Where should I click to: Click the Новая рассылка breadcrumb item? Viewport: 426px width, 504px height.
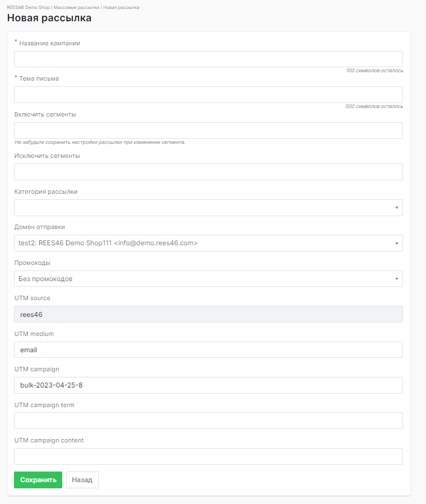pos(121,7)
